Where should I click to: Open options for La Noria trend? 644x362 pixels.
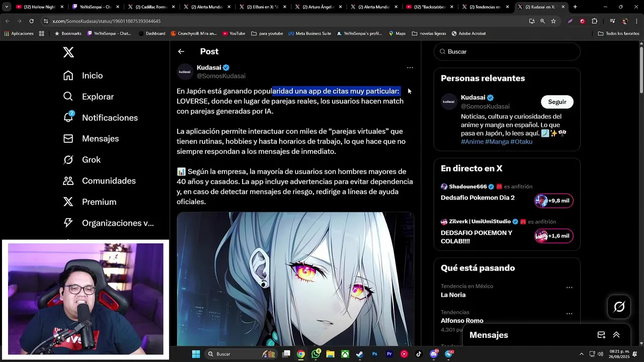[569, 288]
